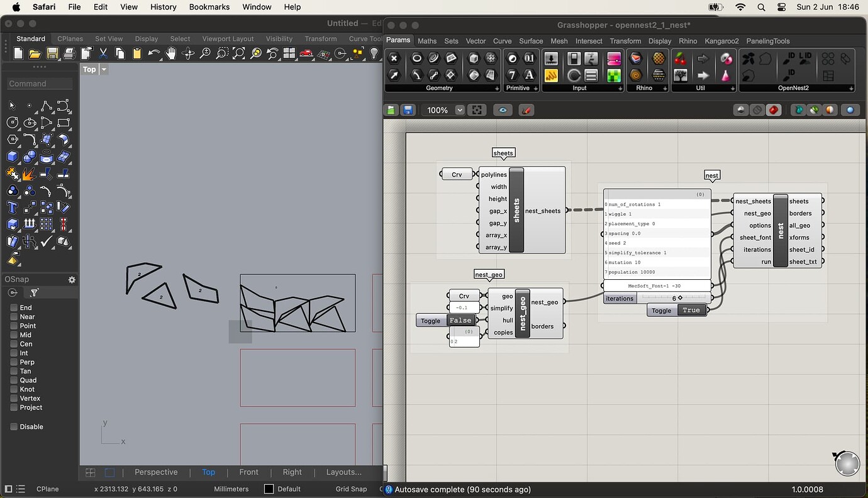The height and width of the screenshot is (498, 868).
Task: Click the Explode tool icon
Action: tap(29, 174)
